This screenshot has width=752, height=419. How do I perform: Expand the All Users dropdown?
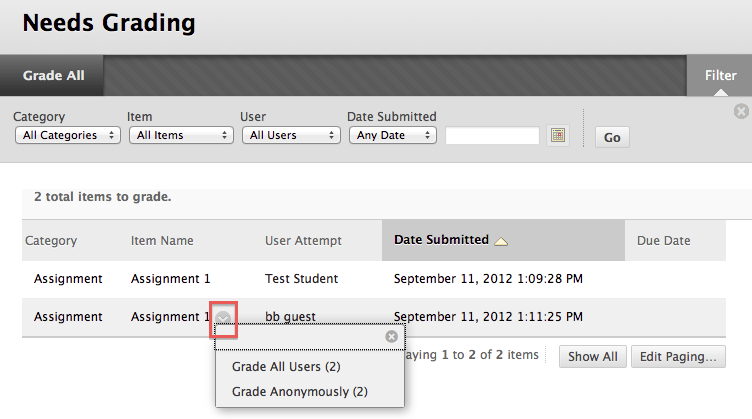pyautogui.click(x=291, y=135)
